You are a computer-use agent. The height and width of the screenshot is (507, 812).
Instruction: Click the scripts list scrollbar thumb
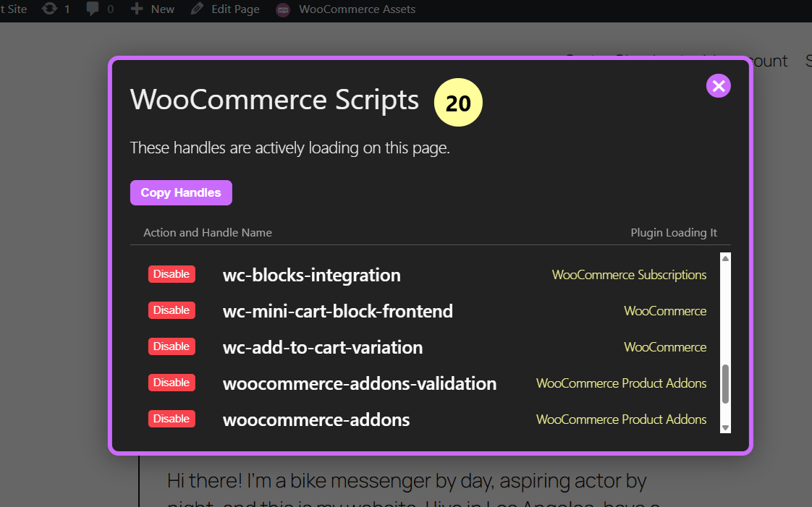(726, 384)
